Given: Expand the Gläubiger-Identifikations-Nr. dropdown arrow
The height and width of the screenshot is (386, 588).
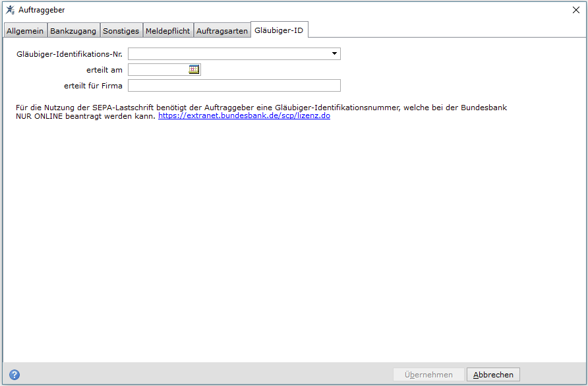Looking at the screenshot, I should point(334,53).
